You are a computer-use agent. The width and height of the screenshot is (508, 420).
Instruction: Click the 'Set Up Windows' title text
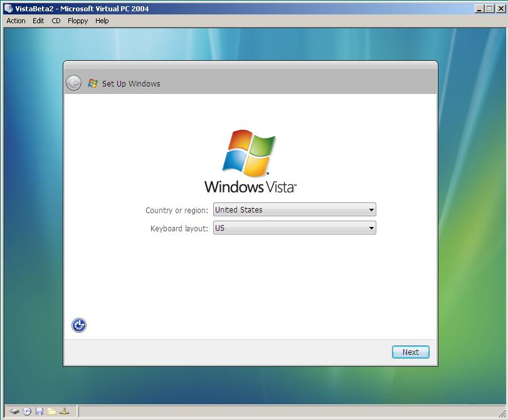point(131,83)
